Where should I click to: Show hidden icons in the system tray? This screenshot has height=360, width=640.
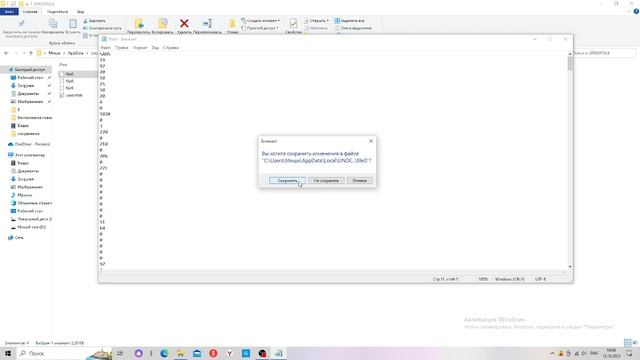tap(552, 353)
